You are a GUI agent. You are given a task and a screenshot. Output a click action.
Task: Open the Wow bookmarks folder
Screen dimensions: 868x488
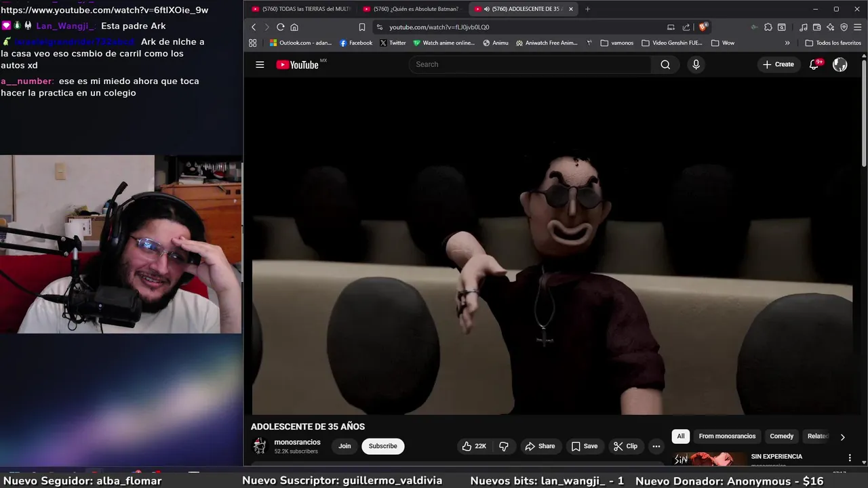tap(723, 43)
